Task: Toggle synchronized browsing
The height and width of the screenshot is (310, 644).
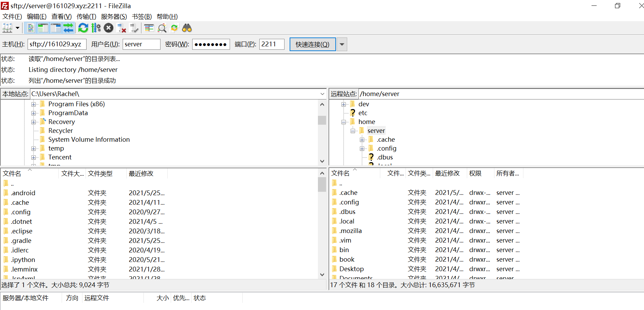Action: point(174,28)
